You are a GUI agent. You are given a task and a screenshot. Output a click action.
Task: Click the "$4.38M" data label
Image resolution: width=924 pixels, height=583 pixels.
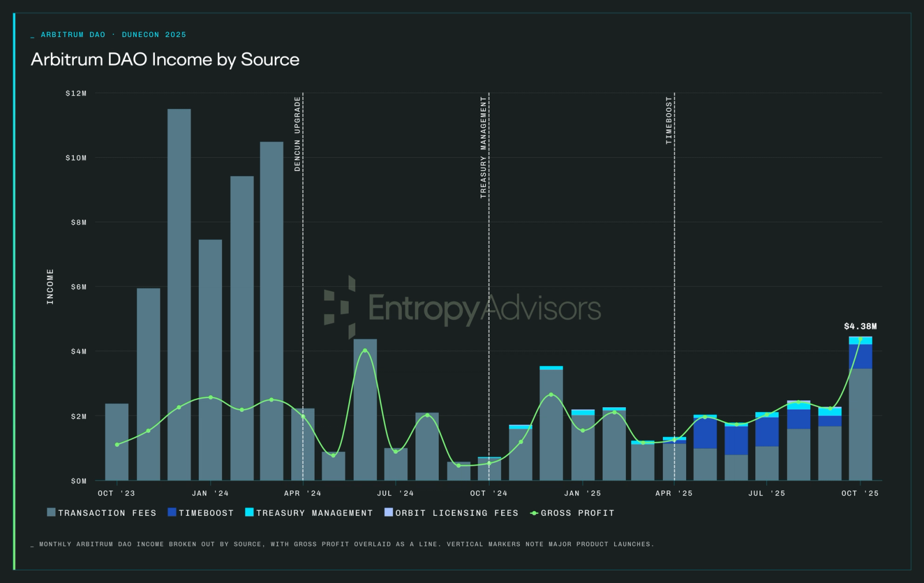[x=860, y=326]
